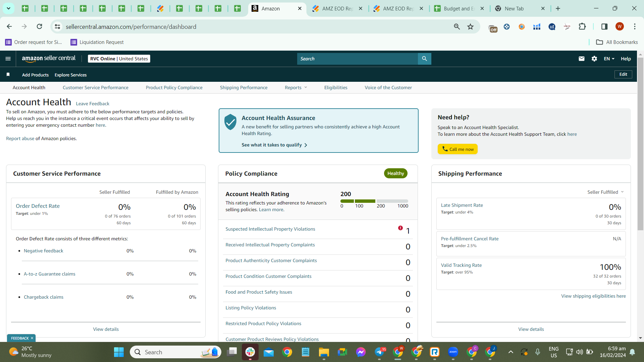Open the settings gear icon
Image resolution: width=644 pixels, height=362 pixels.
[x=594, y=59]
